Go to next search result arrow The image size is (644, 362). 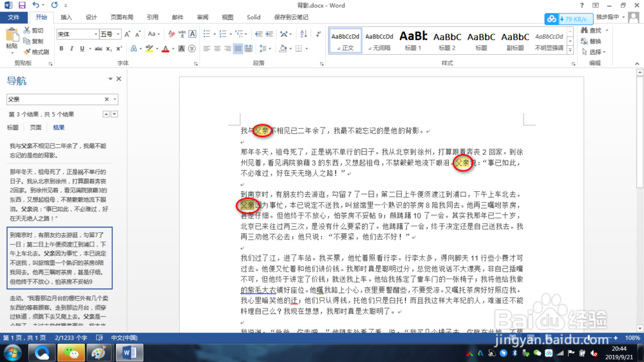point(115,114)
